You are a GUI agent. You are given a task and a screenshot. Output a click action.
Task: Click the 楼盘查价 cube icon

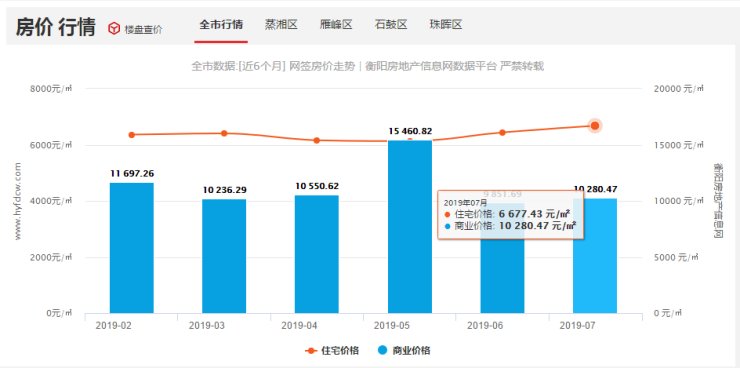coord(114,29)
